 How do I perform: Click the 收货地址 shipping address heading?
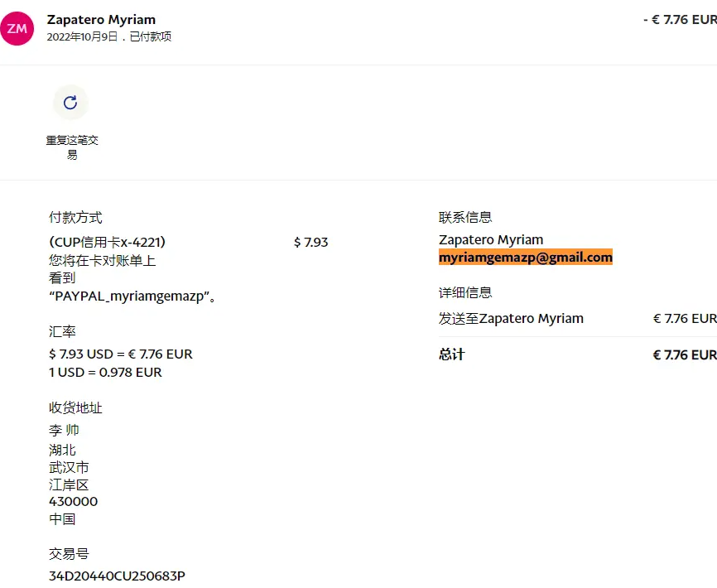tap(75, 407)
